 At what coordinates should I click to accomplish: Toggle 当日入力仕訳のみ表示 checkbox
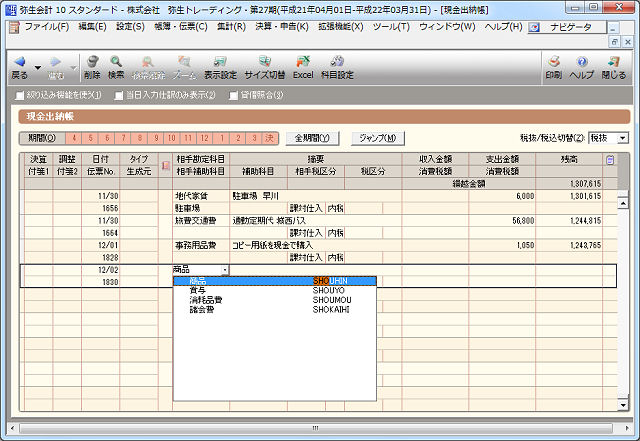coord(119,96)
